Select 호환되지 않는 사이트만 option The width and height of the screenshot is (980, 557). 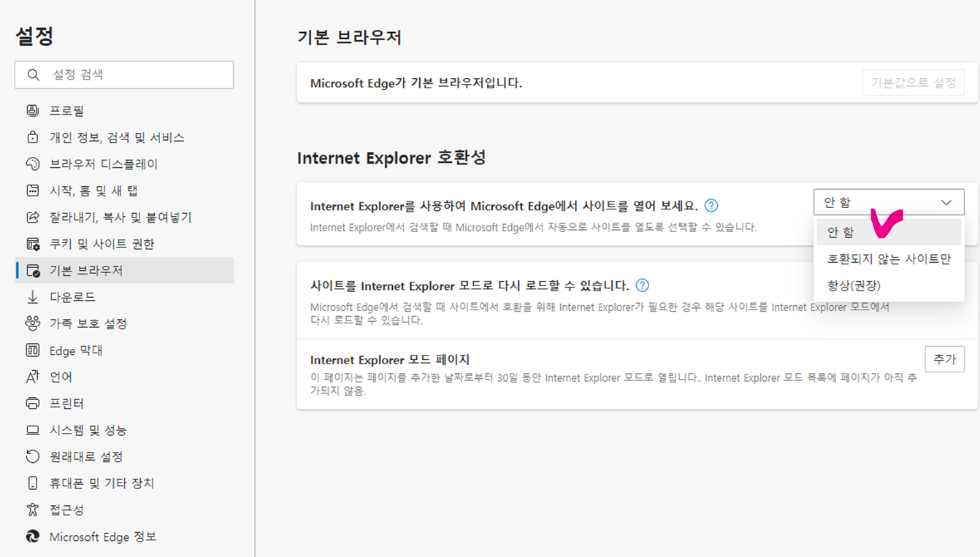(889, 258)
